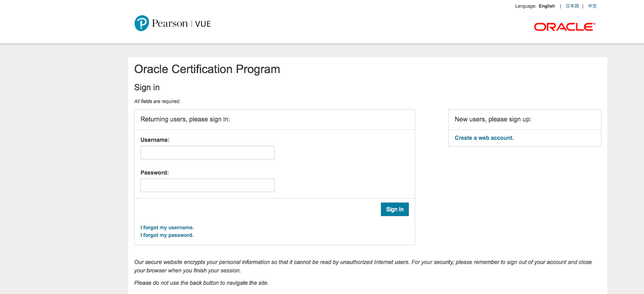The width and height of the screenshot is (644, 294).
Task: Click the secure website encryption notice
Action: click(x=363, y=266)
